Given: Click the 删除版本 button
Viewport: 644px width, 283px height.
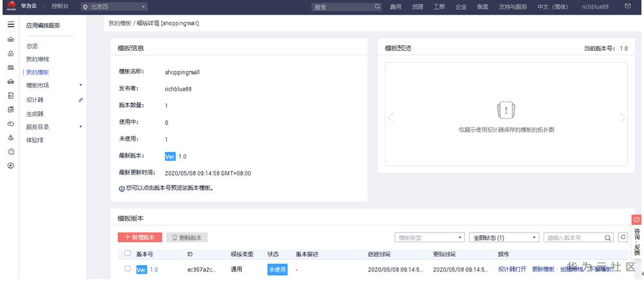Looking at the screenshot, I should click(x=187, y=238).
